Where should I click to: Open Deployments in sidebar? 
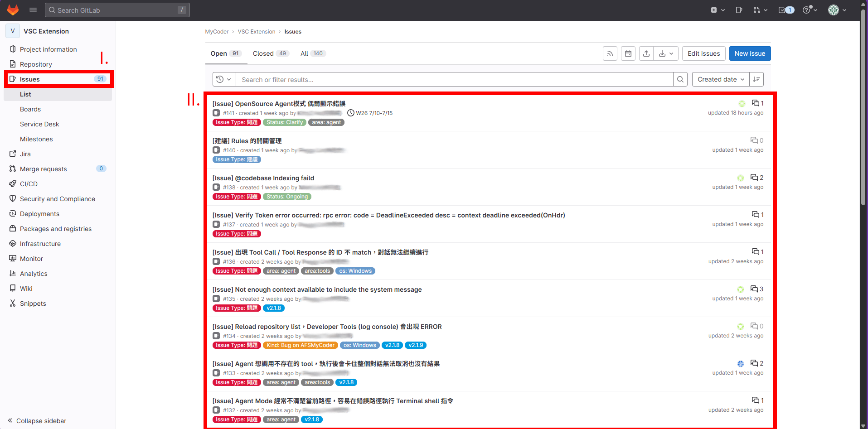[58, 214]
